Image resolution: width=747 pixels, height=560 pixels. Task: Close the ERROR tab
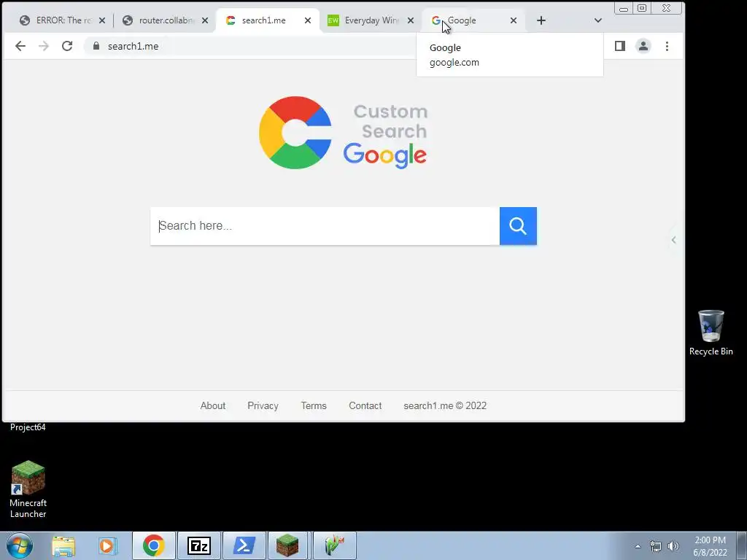(102, 20)
